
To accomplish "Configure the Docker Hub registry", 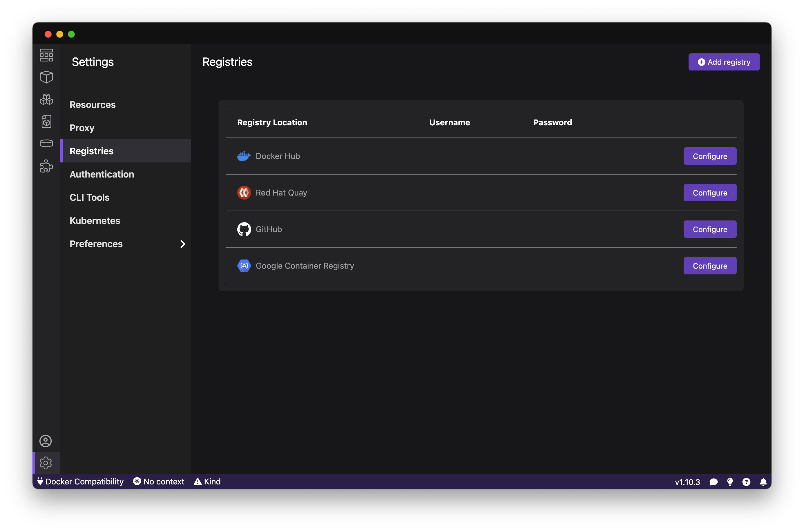I will tap(710, 156).
